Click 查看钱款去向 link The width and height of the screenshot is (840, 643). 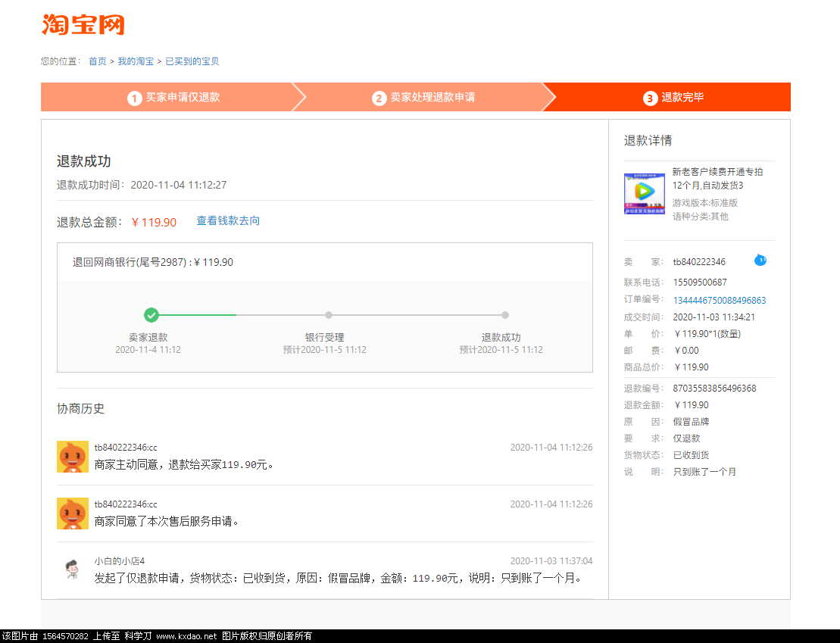click(228, 220)
